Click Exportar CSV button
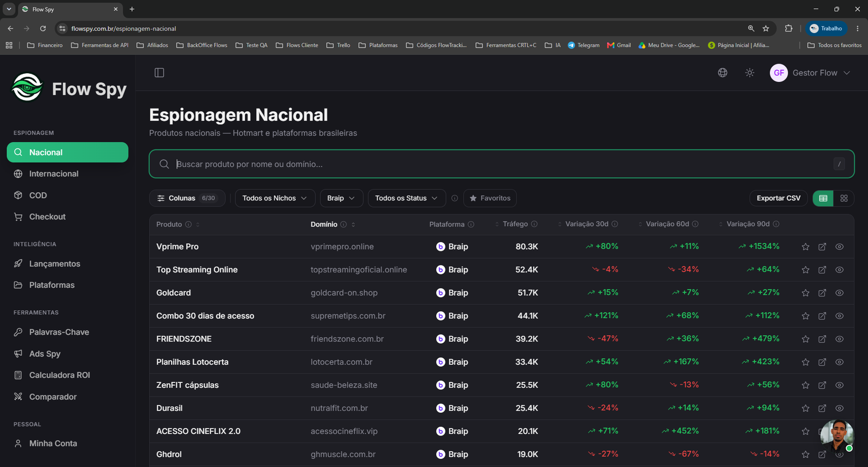Viewport: 868px width, 467px height. tap(778, 198)
